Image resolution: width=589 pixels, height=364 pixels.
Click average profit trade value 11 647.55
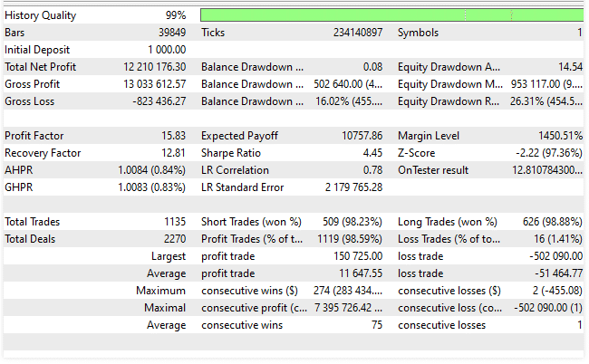point(361,273)
